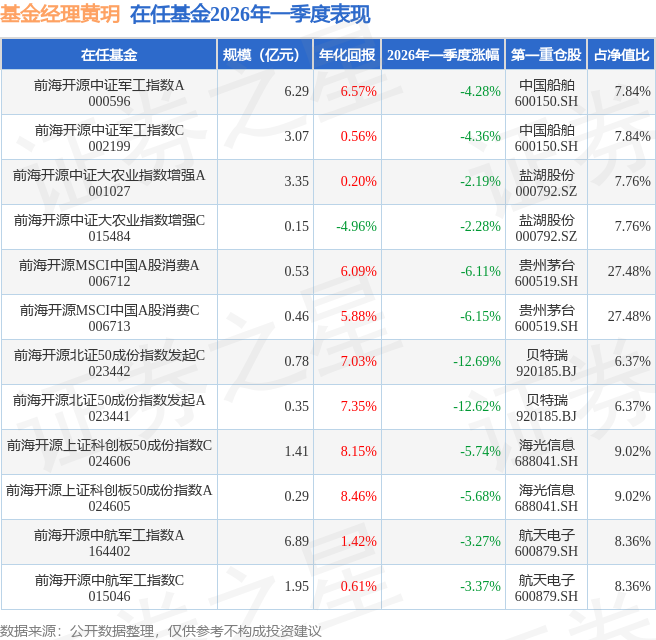Click the 2026年一季度涨幅 column header
The image size is (656, 640).
443,55
